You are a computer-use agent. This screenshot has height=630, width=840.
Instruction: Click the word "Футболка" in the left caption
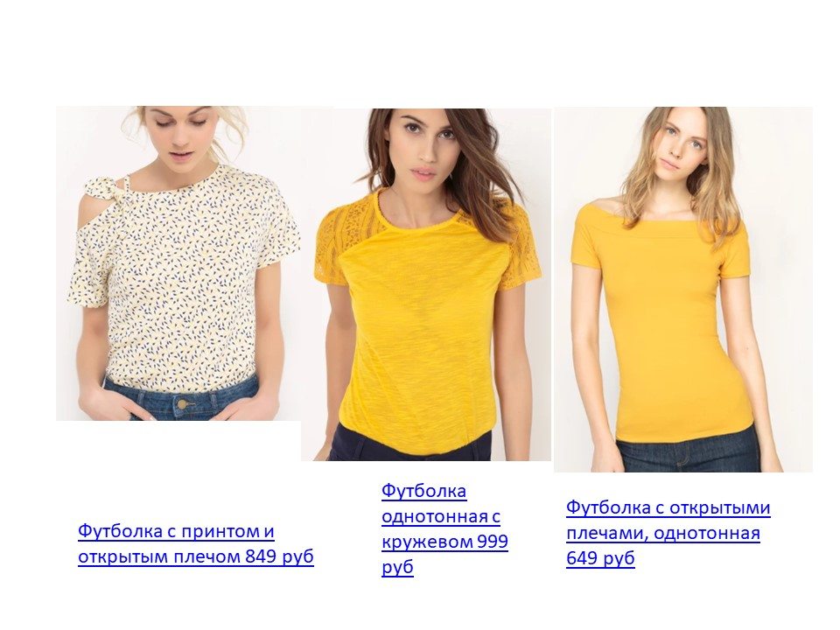point(121,531)
